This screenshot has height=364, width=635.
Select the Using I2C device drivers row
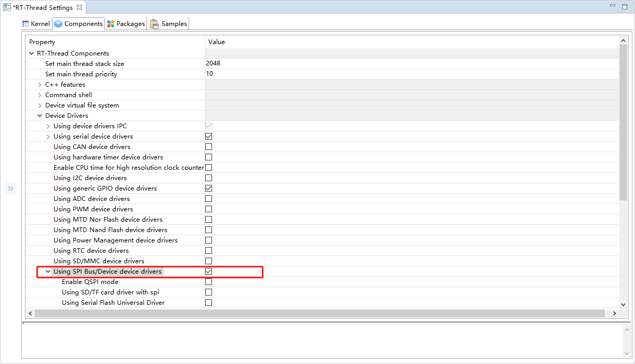tap(323, 178)
